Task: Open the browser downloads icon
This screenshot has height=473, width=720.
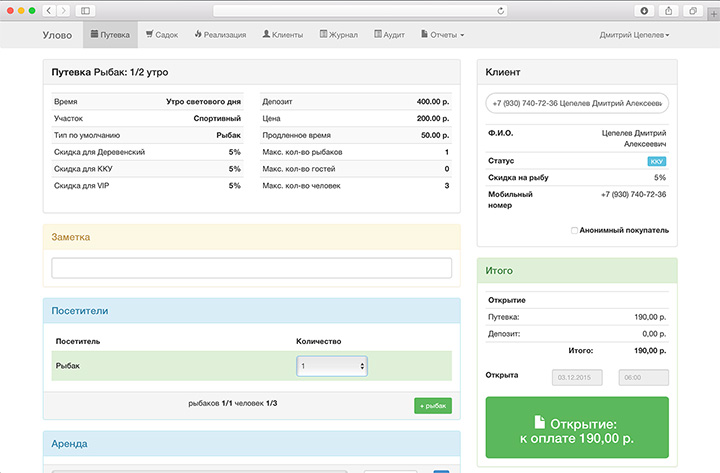Action: coord(643,10)
